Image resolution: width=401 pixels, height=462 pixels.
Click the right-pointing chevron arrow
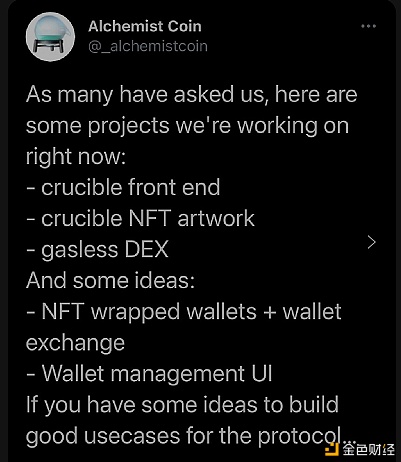(x=371, y=242)
